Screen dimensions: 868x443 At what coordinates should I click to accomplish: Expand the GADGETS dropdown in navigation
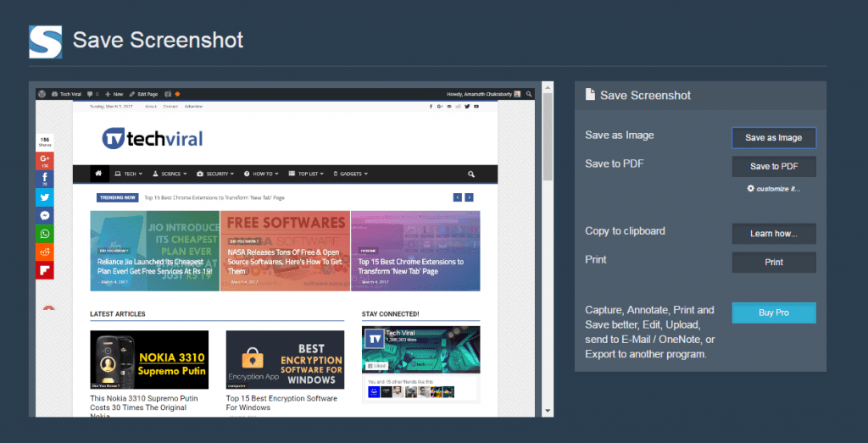(x=351, y=174)
